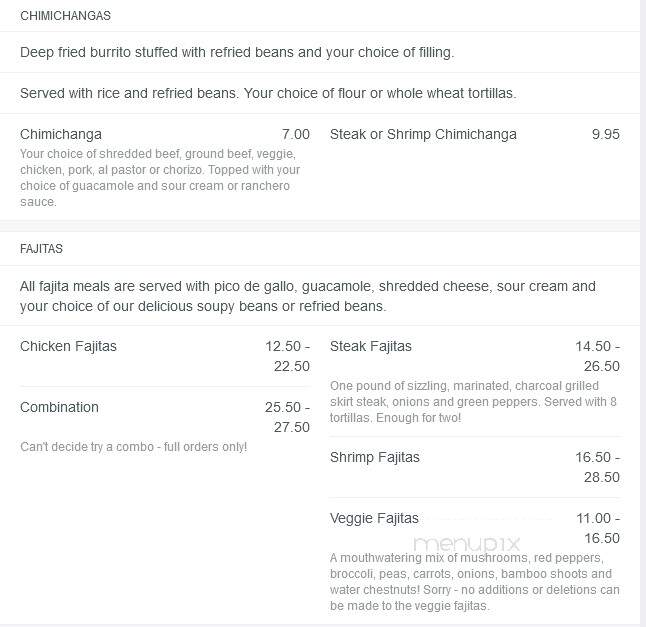Click the Steak Fajitas description text

[x=473, y=402]
